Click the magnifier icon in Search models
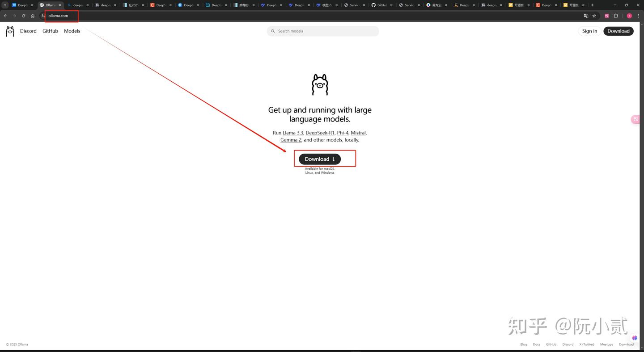Image resolution: width=644 pixels, height=352 pixels. tap(273, 31)
